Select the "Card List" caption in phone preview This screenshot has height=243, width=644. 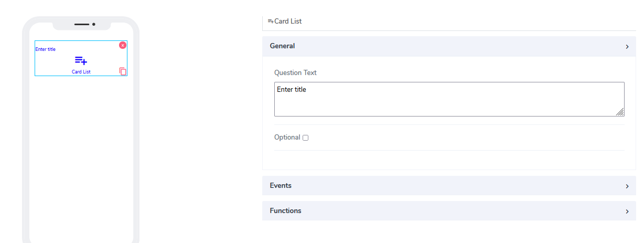tap(81, 71)
